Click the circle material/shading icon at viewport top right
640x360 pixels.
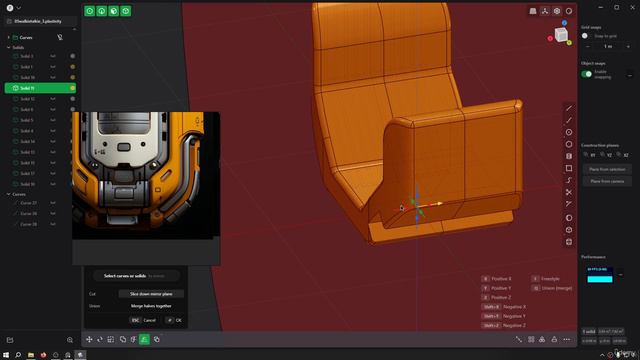pyautogui.click(x=569, y=11)
